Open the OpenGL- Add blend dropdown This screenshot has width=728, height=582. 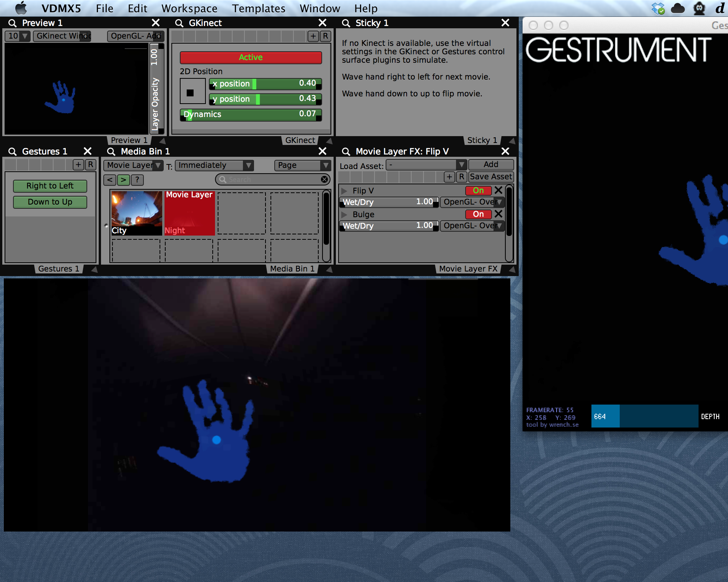136,36
